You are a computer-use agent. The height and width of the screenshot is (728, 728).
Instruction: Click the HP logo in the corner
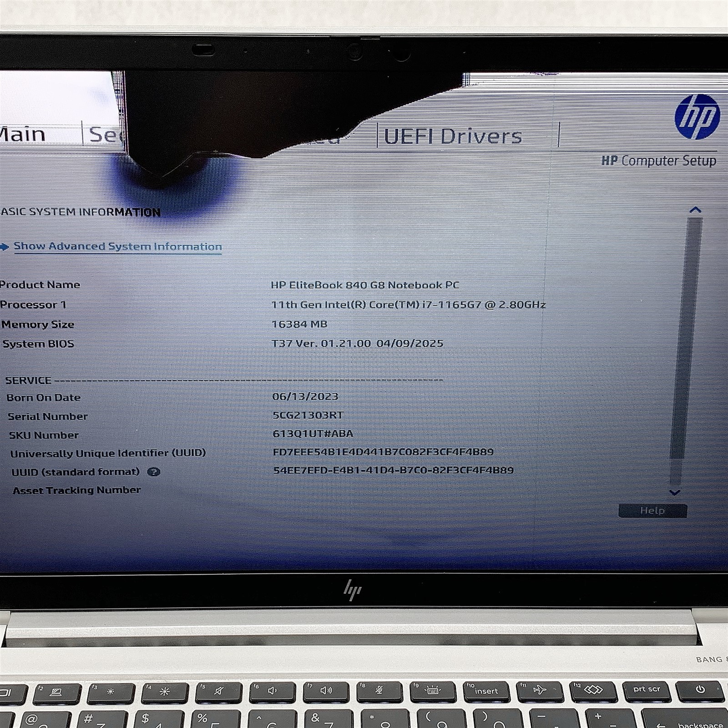point(697,116)
